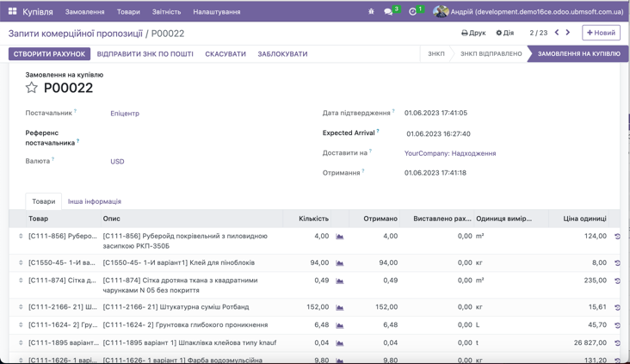630x364 pixels.
Task: Open the Друк print dropdown
Action: coord(473,33)
